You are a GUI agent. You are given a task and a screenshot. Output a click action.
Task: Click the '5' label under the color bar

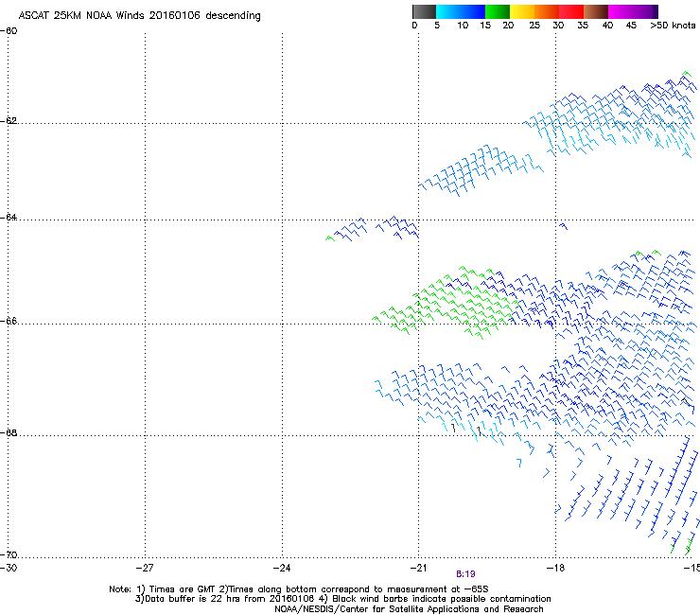pyautogui.click(x=437, y=26)
